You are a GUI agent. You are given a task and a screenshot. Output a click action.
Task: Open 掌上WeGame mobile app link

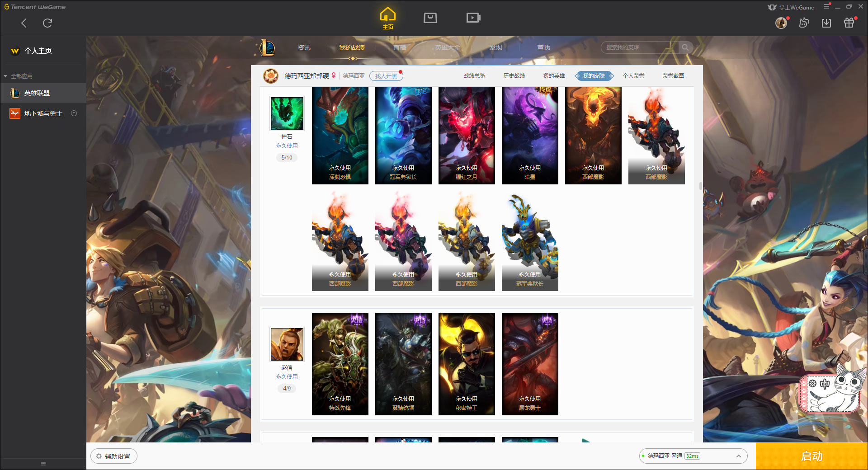point(791,7)
